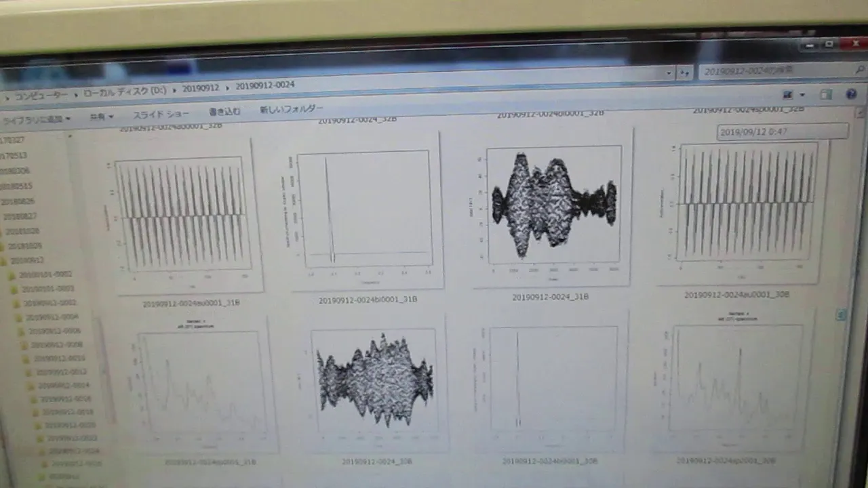The width and height of the screenshot is (868, 488).
Task: Toggle the preview pane icon
Action: tap(825, 95)
